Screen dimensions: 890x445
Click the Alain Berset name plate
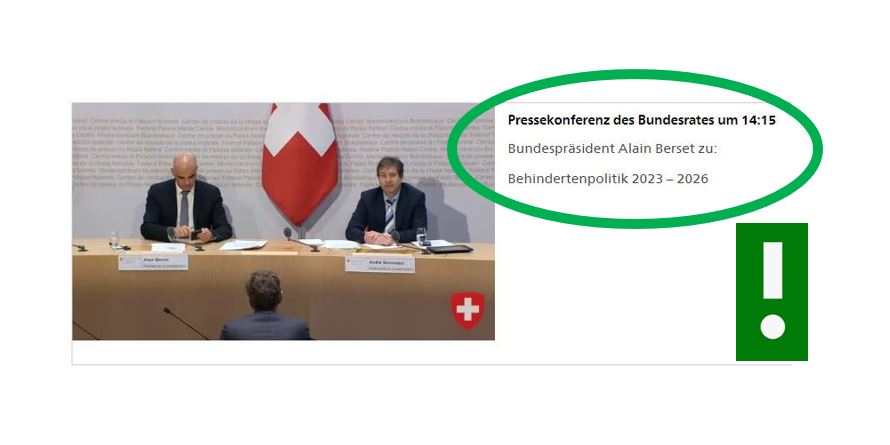(153, 261)
